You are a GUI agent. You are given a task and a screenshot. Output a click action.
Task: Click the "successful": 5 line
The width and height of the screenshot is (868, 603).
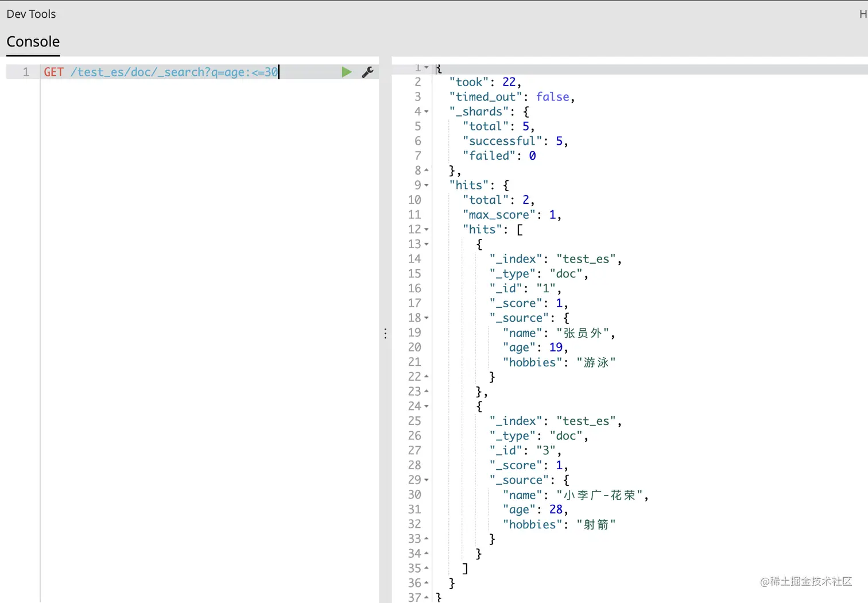point(515,141)
